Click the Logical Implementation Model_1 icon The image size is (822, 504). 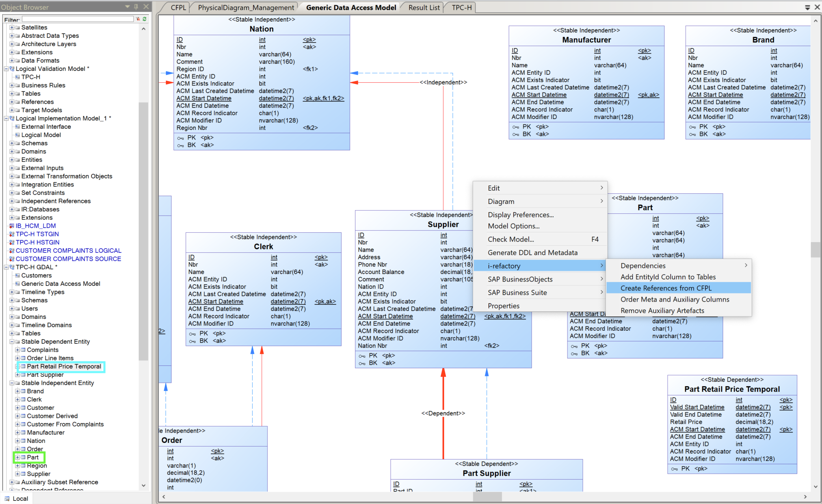tap(12, 119)
